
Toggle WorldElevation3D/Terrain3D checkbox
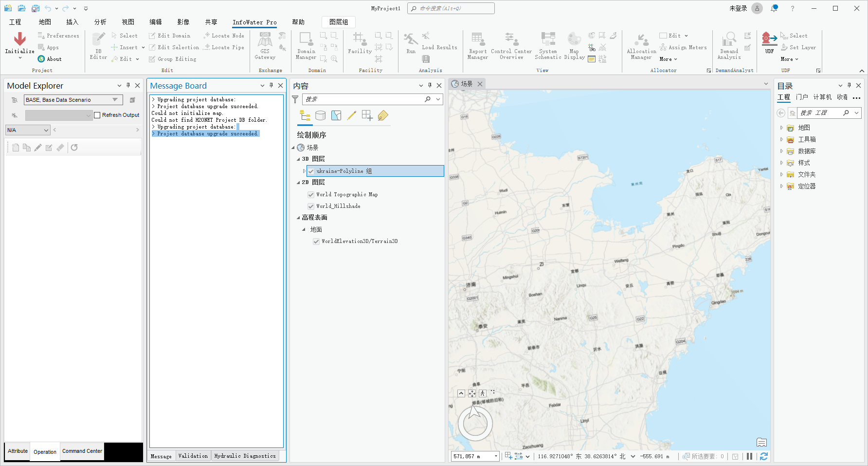[x=316, y=241]
